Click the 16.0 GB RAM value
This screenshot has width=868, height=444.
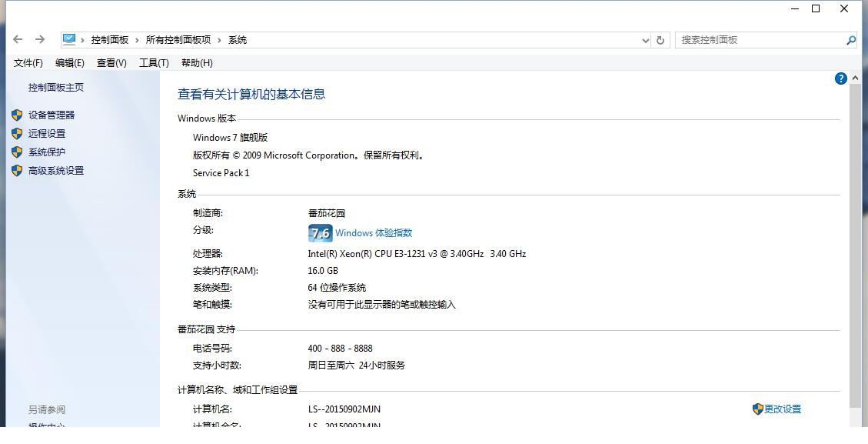coord(323,271)
